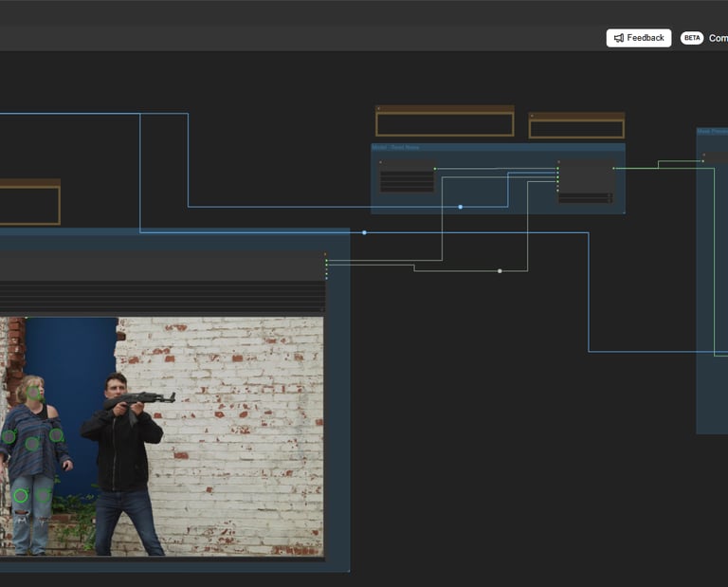The image size is (728, 587).
Task: Open the Feedback button
Action: (x=638, y=38)
